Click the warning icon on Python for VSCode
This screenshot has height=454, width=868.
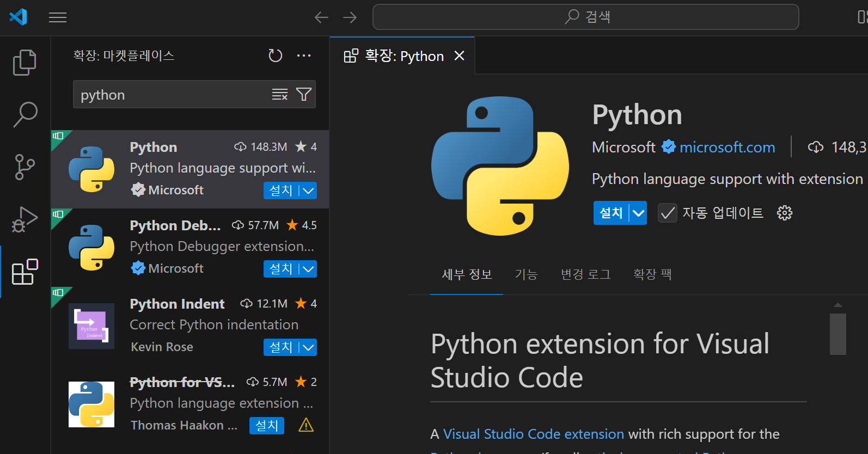(306, 425)
